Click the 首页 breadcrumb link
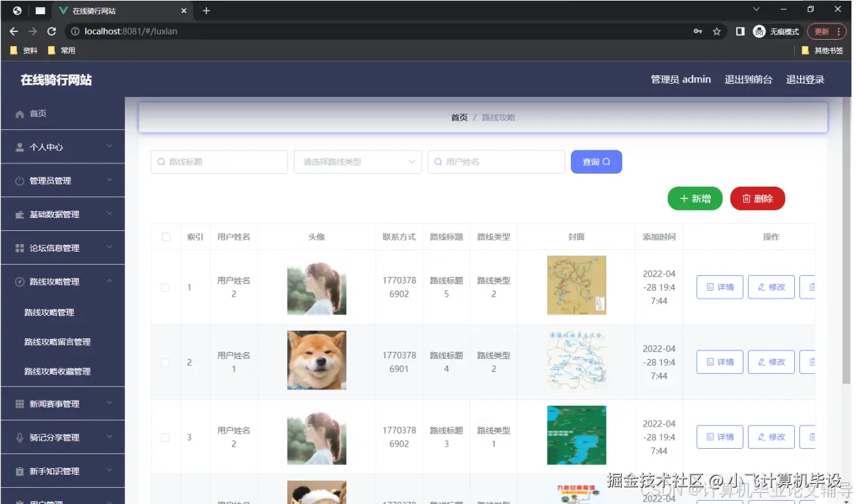This screenshot has height=504, width=856. pyautogui.click(x=460, y=118)
